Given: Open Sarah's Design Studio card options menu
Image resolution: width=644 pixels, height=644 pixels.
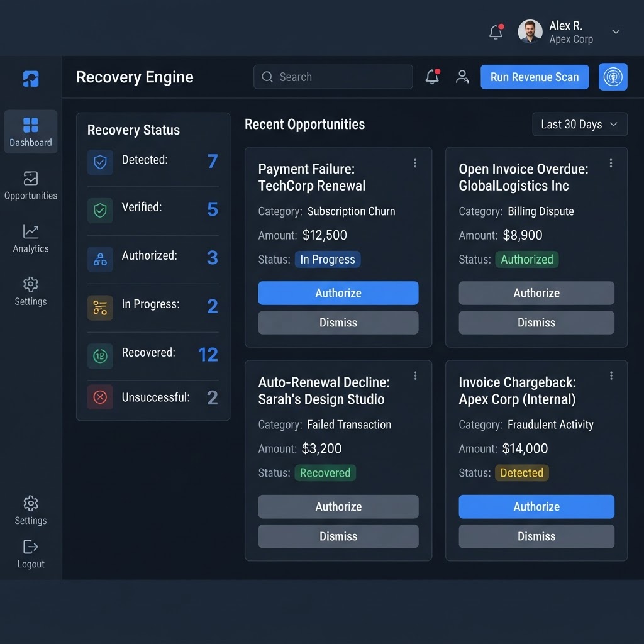Looking at the screenshot, I should tap(415, 375).
